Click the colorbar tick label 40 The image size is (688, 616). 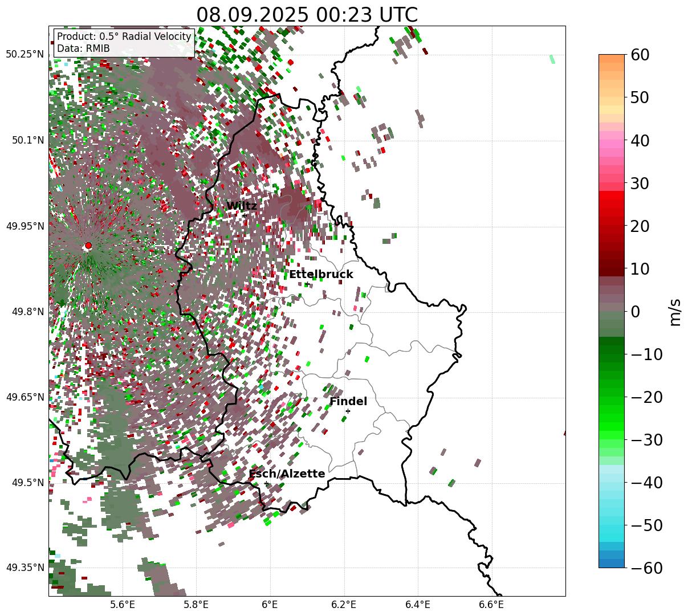click(641, 140)
